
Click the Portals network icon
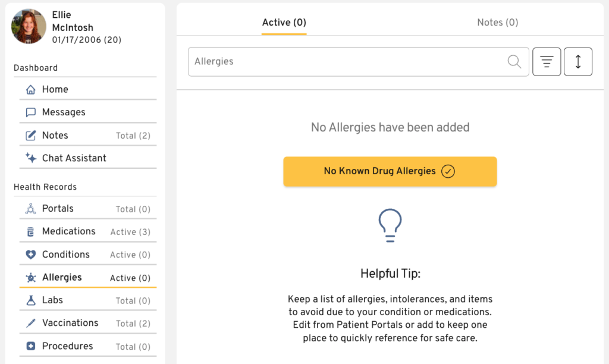tap(31, 209)
